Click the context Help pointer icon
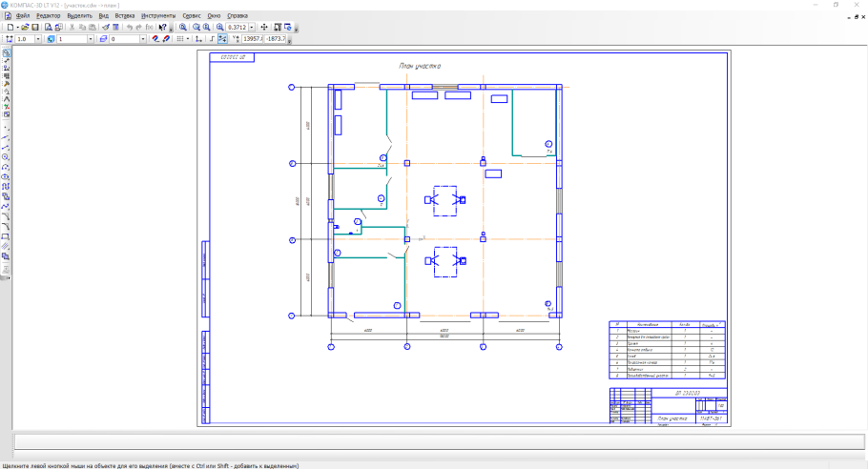Image resolution: width=868 pixels, height=469 pixels. [x=163, y=28]
